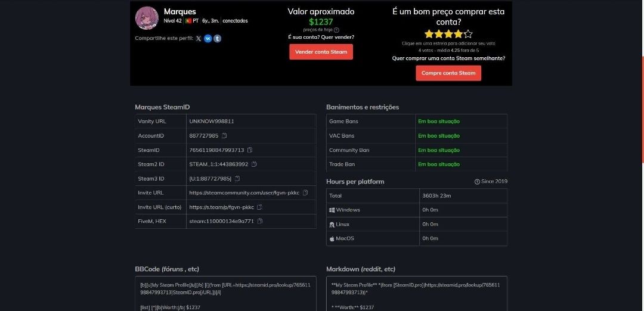This screenshot has width=644, height=311.
Task: Click the Marques profile name
Action: click(180, 11)
